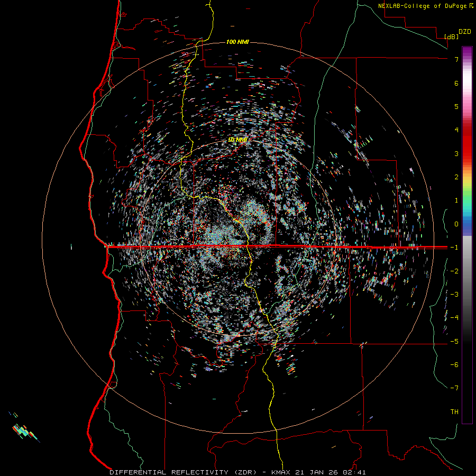Image resolution: width=476 pixels, height=476 pixels.
Task: Click the 5 value on color scale
Action: tap(456, 106)
